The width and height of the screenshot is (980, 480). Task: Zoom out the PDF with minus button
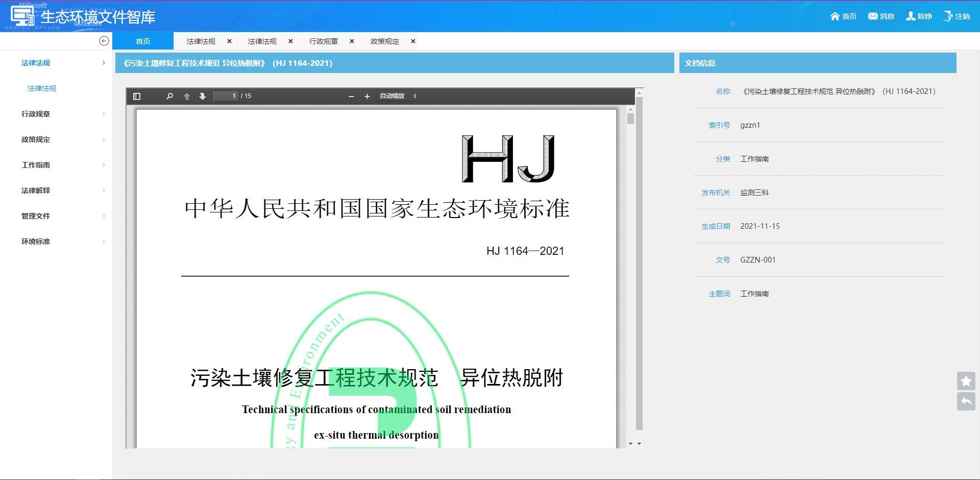pyautogui.click(x=351, y=97)
